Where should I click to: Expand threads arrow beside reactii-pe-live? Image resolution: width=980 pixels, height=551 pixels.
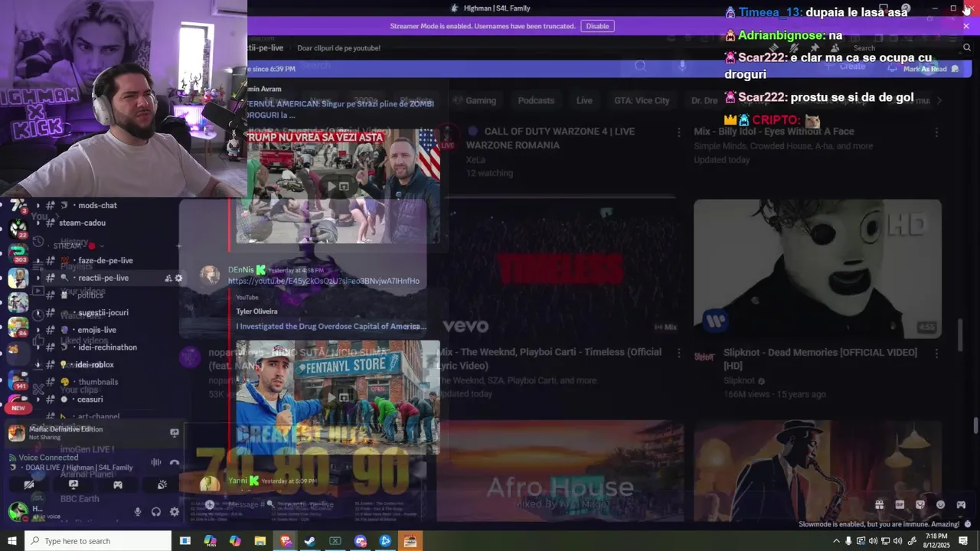click(x=37, y=278)
